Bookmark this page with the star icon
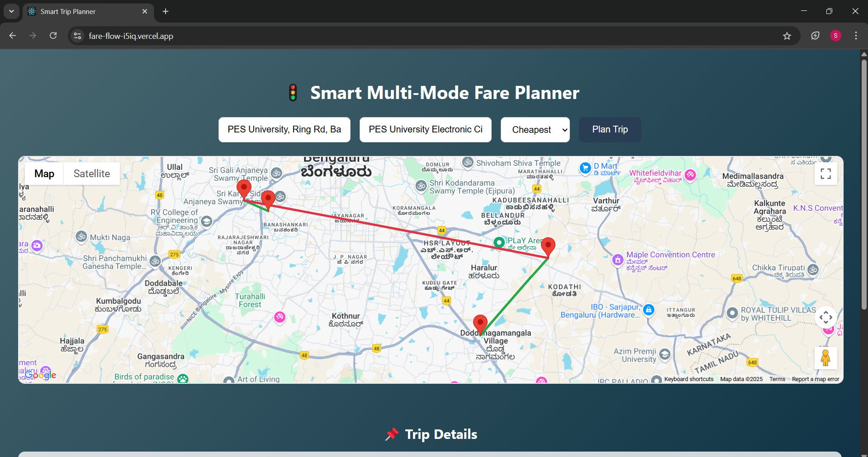Image resolution: width=868 pixels, height=457 pixels. (787, 36)
